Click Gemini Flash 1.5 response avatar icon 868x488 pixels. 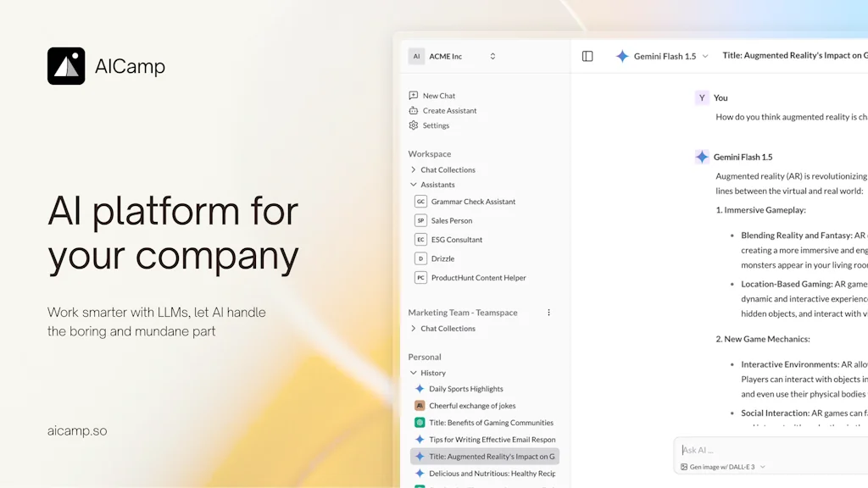(x=702, y=157)
